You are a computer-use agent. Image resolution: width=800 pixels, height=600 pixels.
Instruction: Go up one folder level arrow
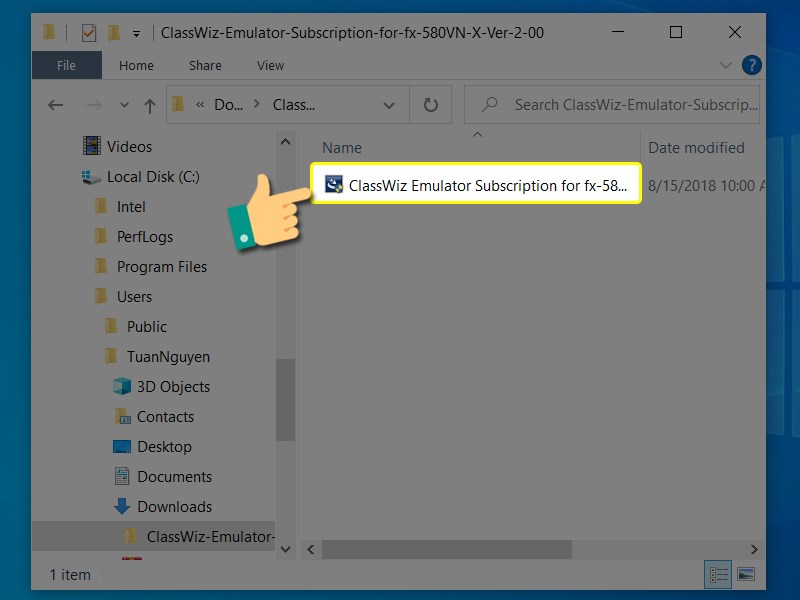(149, 105)
